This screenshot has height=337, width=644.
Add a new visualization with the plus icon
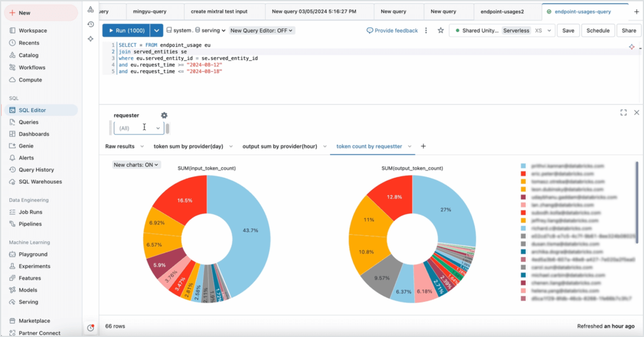[x=423, y=146]
